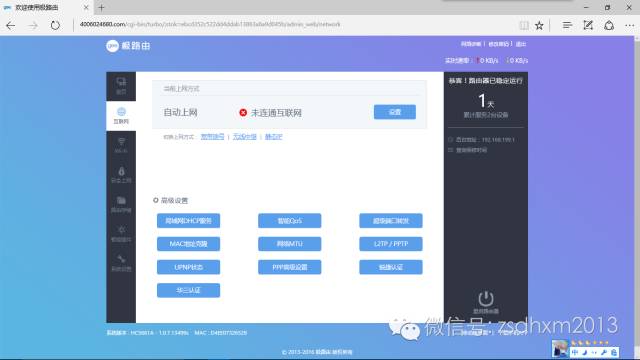Switch to wireless relay link
This screenshot has height=360, width=640.
[244, 137]
